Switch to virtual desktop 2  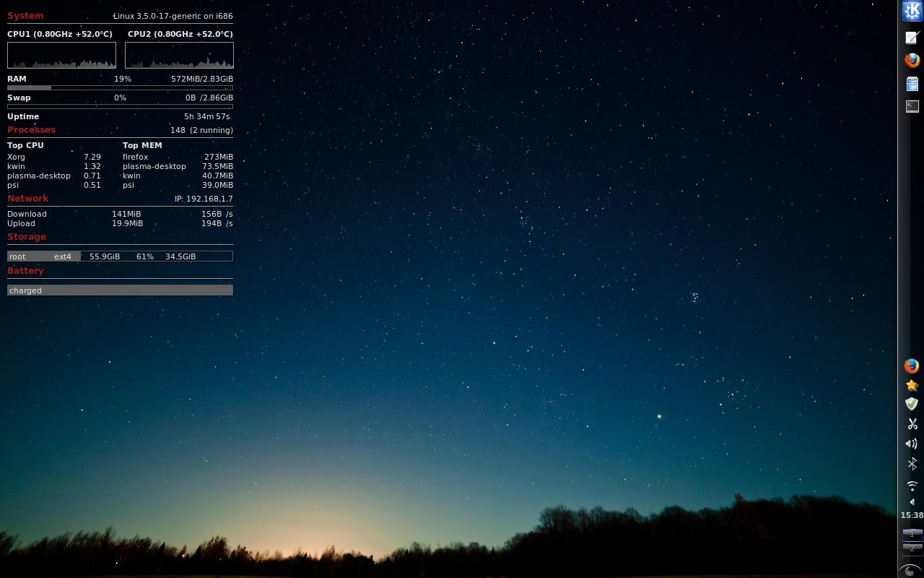912,548
